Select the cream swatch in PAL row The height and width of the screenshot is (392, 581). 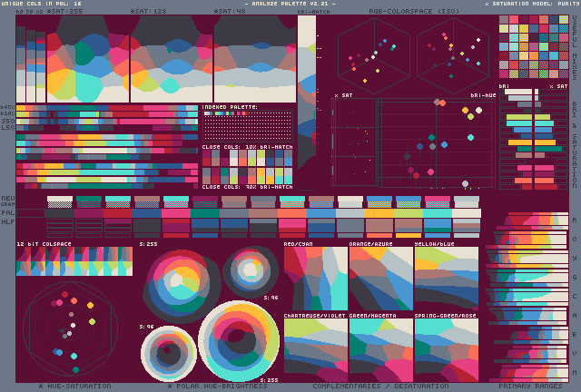tap(467, 213)
